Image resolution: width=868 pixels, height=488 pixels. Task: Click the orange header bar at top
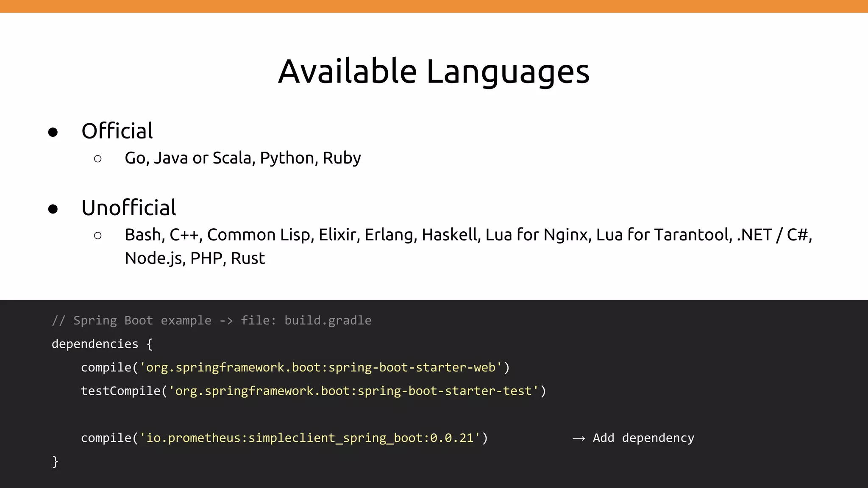[434, 6]
